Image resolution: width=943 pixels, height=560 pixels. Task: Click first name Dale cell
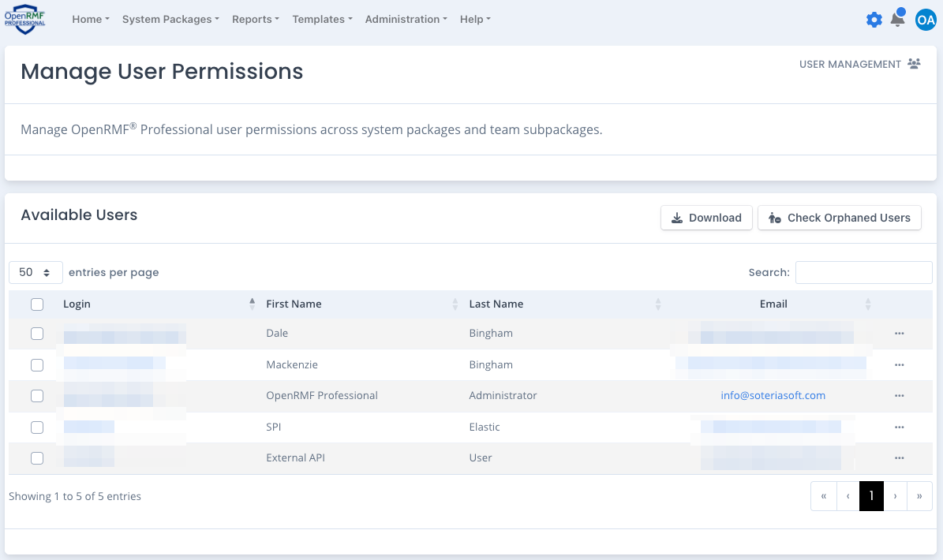coord(277,334)
